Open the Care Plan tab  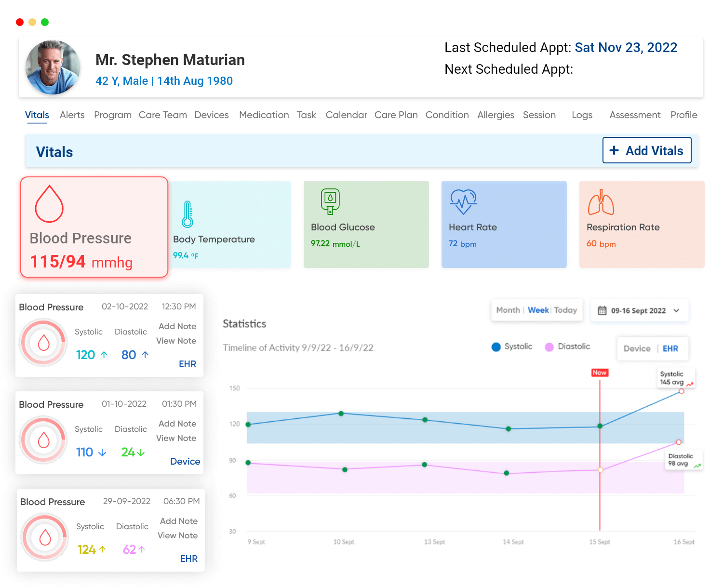tap(396, 115)
